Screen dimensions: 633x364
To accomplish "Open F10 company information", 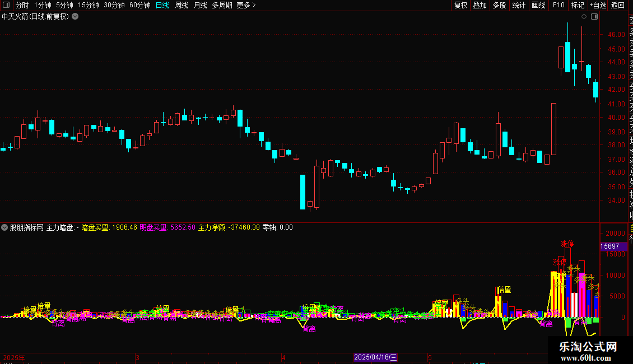I will [x=558, y=5].
